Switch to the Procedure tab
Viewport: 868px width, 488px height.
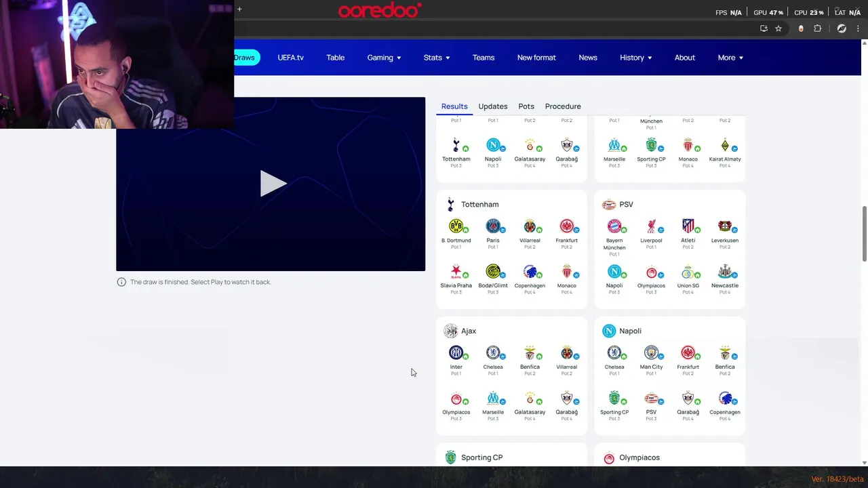tap(563, 106)
